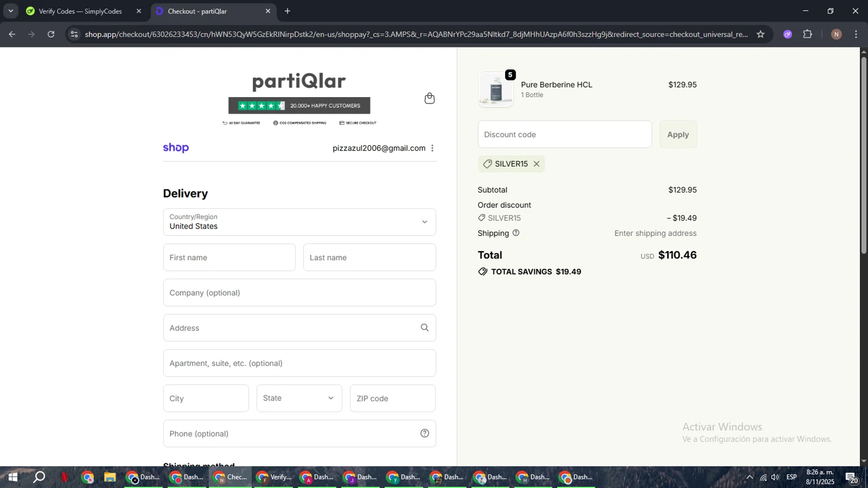Open the Extensions puzzle icon
The image size is (868, 488).
tap(808, 34)
